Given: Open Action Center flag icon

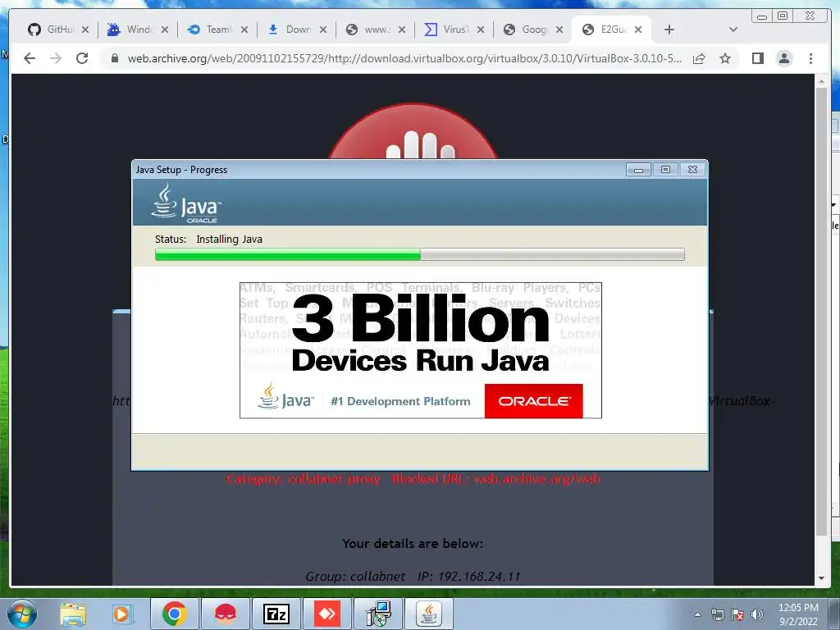Looking at the screenshot, I should 737,614.
